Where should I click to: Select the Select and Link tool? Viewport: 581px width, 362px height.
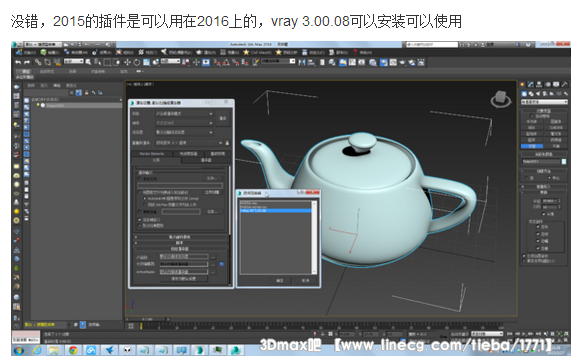[x=38, y=62]
